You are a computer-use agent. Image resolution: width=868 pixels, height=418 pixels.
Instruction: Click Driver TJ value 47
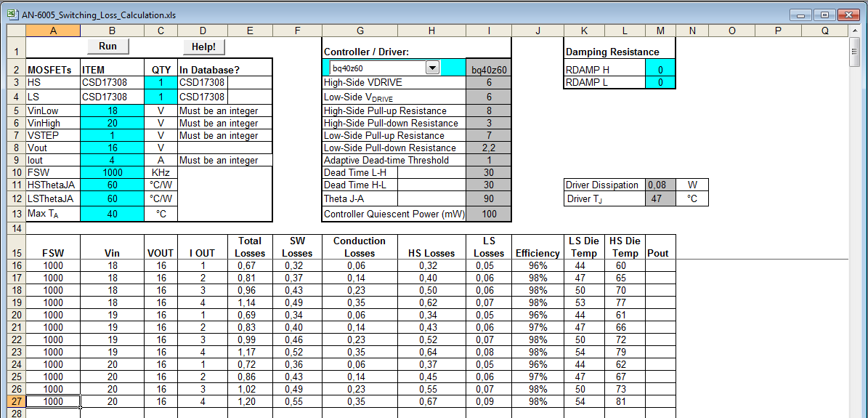pos(660,198)
